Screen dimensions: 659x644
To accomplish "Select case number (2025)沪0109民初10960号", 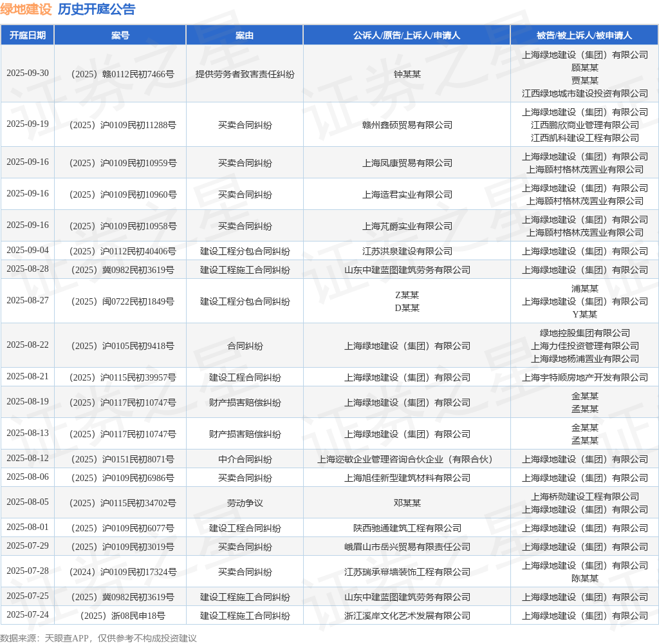I will [x=122, y=194].
